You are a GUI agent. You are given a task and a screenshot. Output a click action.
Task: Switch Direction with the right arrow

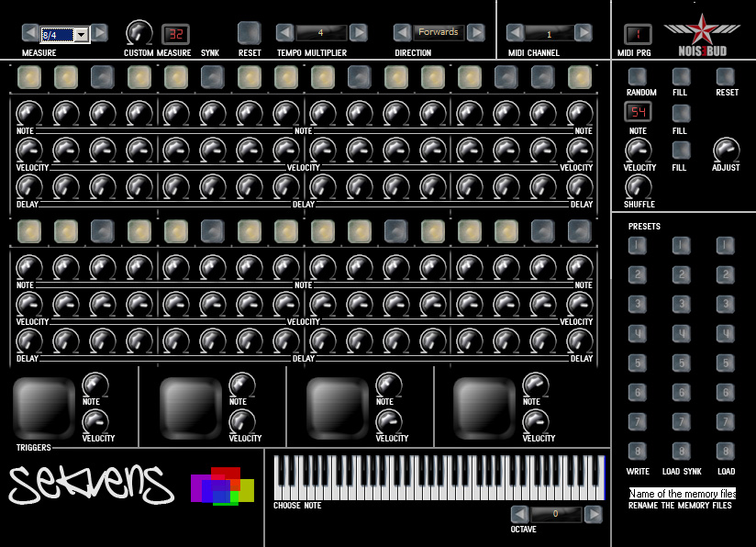click(476, 33)
